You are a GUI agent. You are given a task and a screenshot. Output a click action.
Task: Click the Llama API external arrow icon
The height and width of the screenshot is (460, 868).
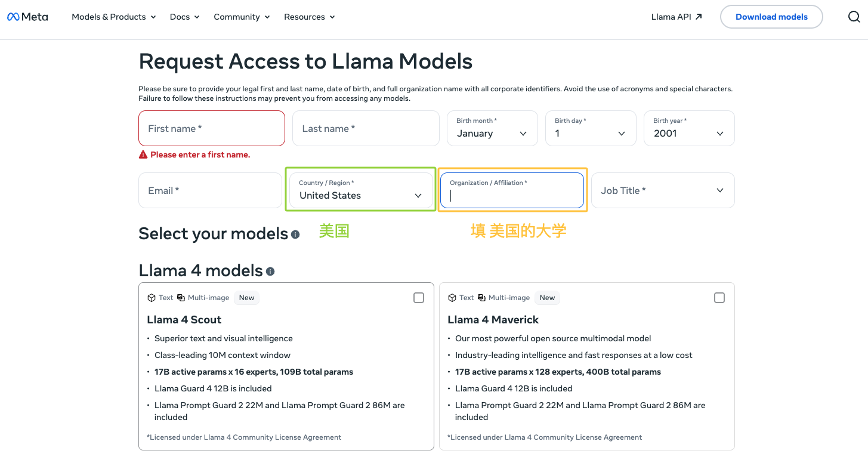pyautogui.click(x=699, y=17)
